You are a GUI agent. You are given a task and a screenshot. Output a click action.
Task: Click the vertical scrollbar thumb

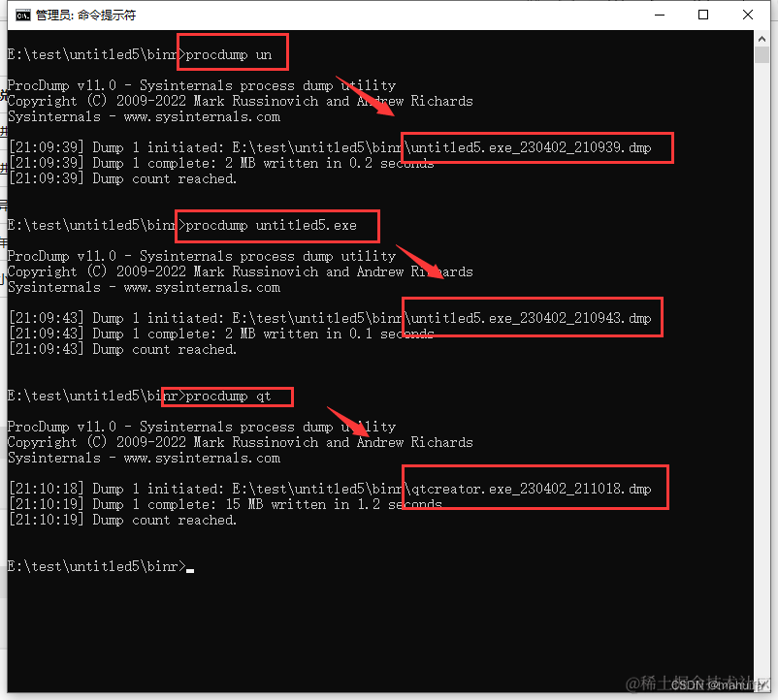click(762, 54)
